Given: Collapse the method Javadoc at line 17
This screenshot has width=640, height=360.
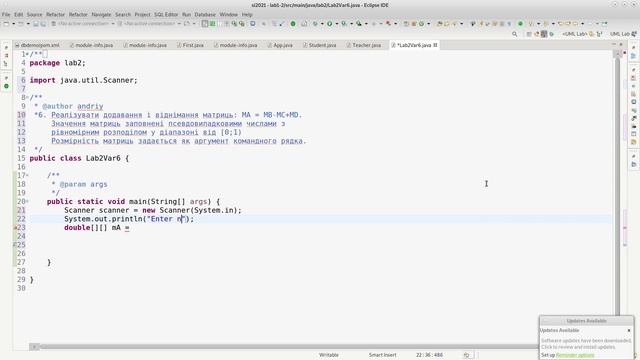Looking at the screenshot, I should (27, 176).
